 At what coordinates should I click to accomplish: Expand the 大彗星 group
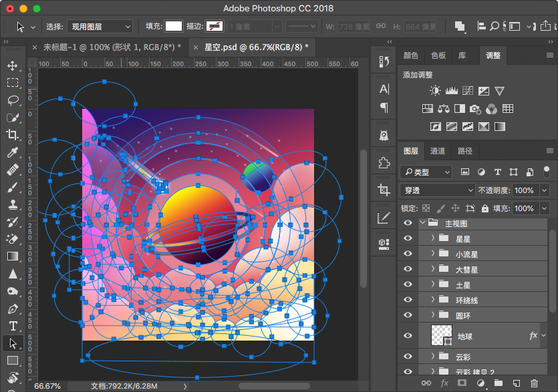tap(433, 268)
